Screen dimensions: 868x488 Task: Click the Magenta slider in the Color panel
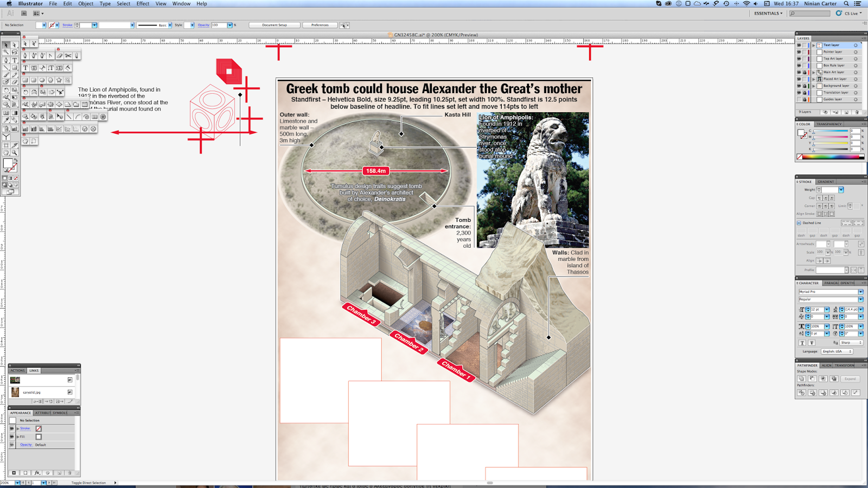coord(830,137)
